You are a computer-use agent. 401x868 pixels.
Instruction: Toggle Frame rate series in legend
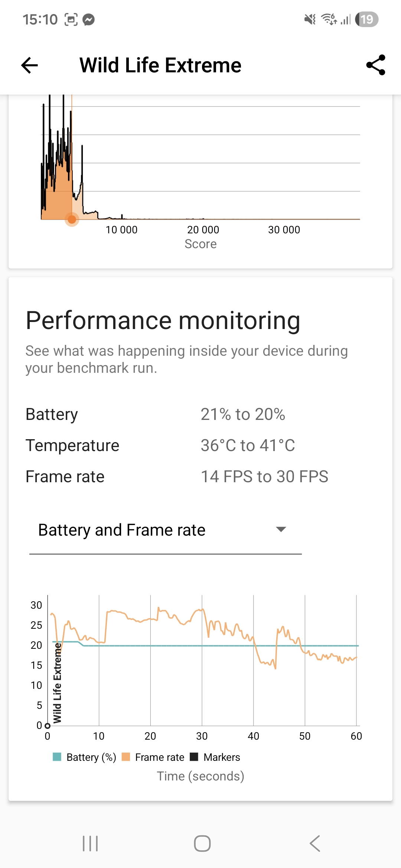[x=153, y=757]
